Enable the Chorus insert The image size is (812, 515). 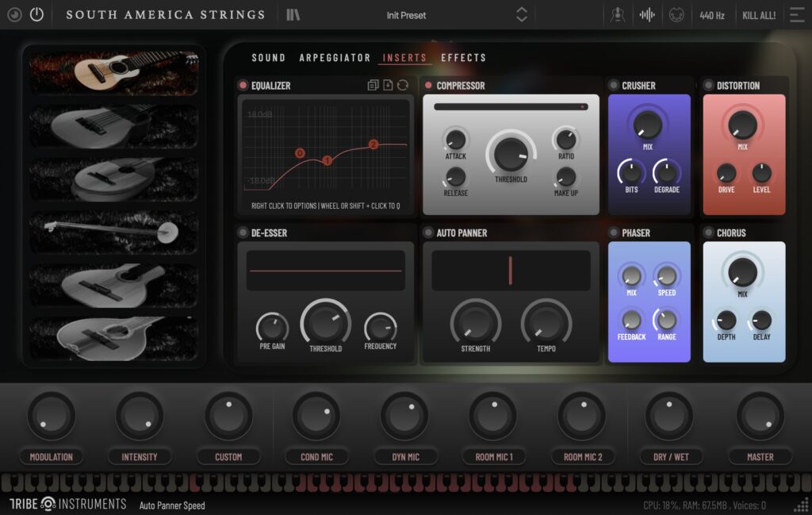pyautogui.click(x=708, y=233)
